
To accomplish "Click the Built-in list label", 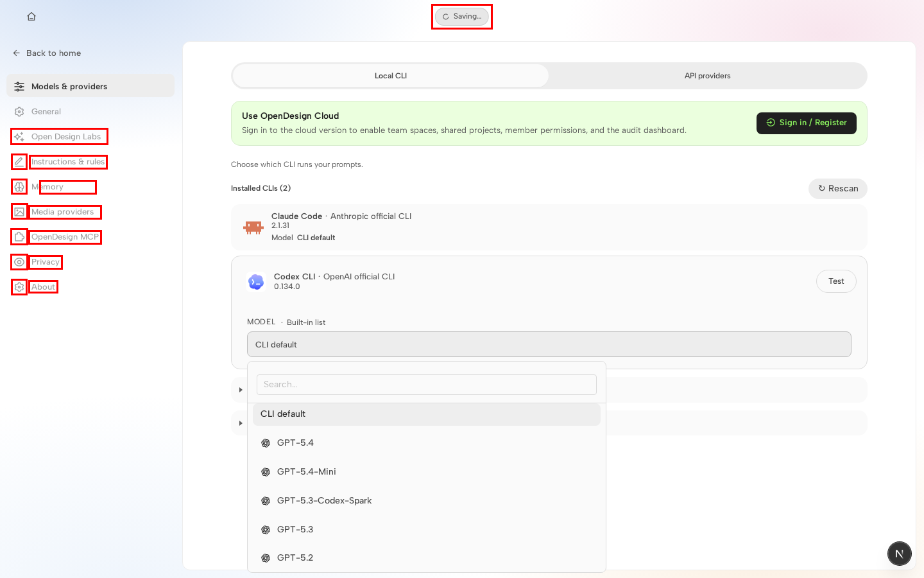I will [306, 322].
